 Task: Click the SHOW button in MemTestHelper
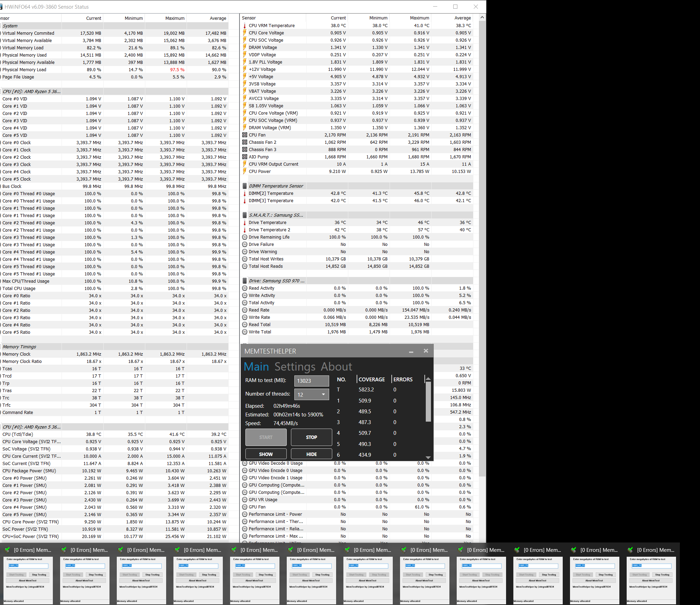266,454
